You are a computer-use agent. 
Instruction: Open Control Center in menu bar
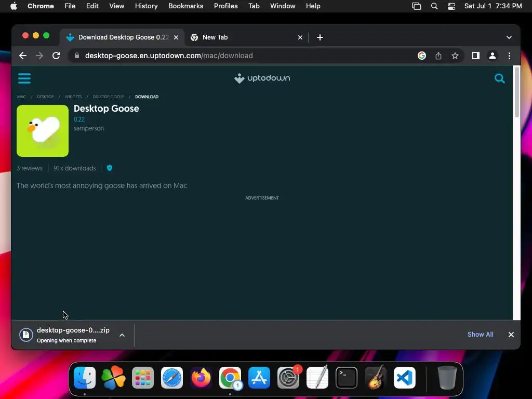tap(451, 6)
